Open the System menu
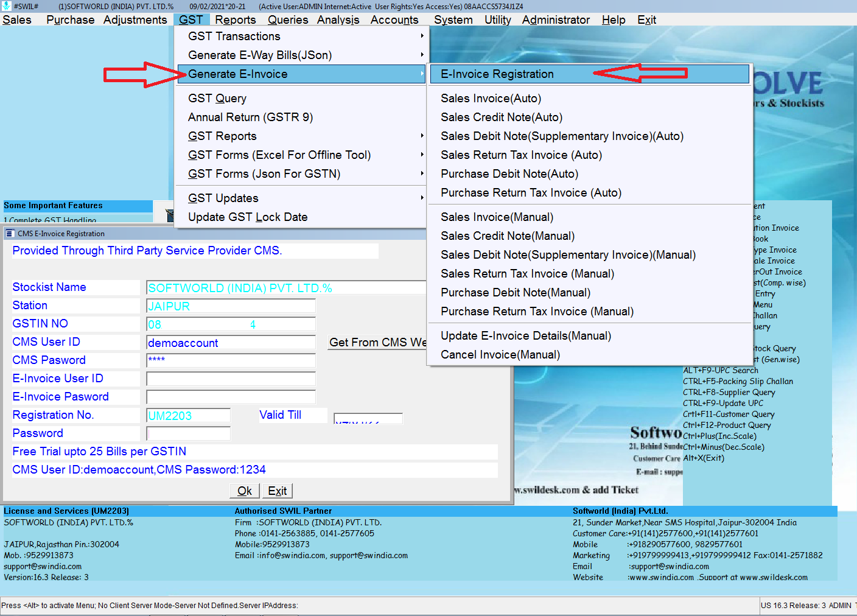 point(453,19)
